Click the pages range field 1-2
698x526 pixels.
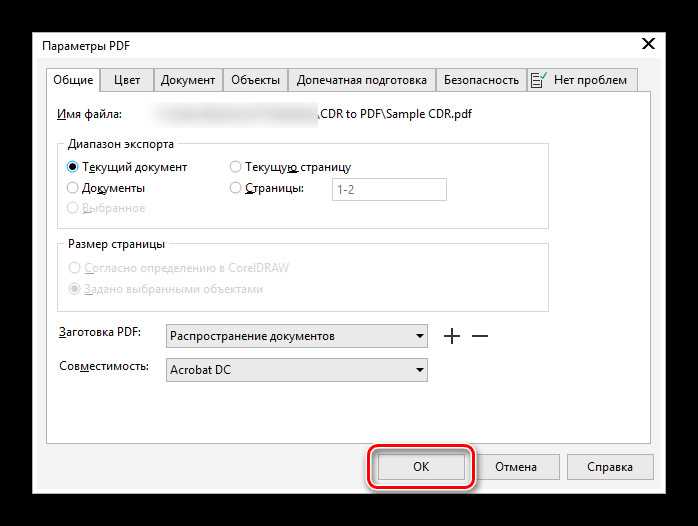[x=389, y=190]
